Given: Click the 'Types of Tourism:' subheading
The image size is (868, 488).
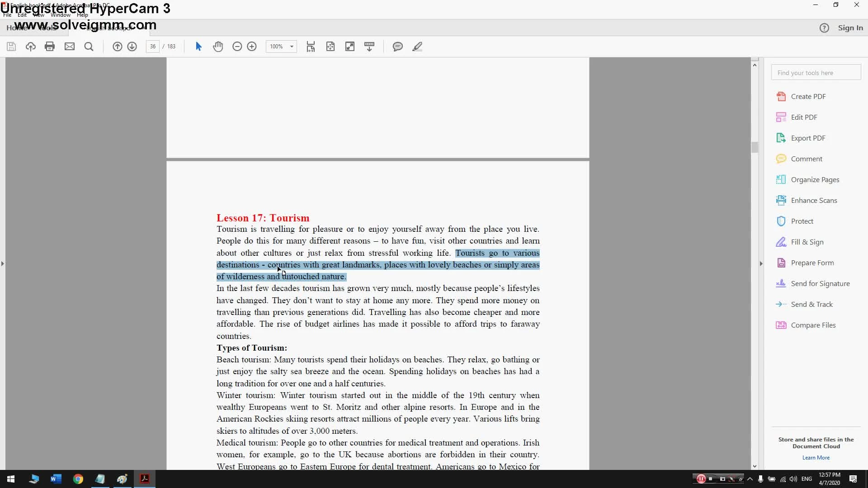Looking at the screenshot, I should click(252, 348).
